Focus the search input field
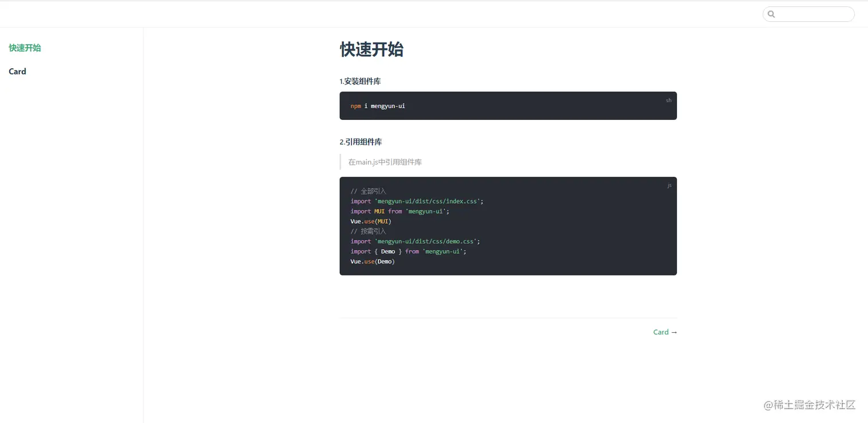This screenshot has width=868, height=423. (808, 14)
